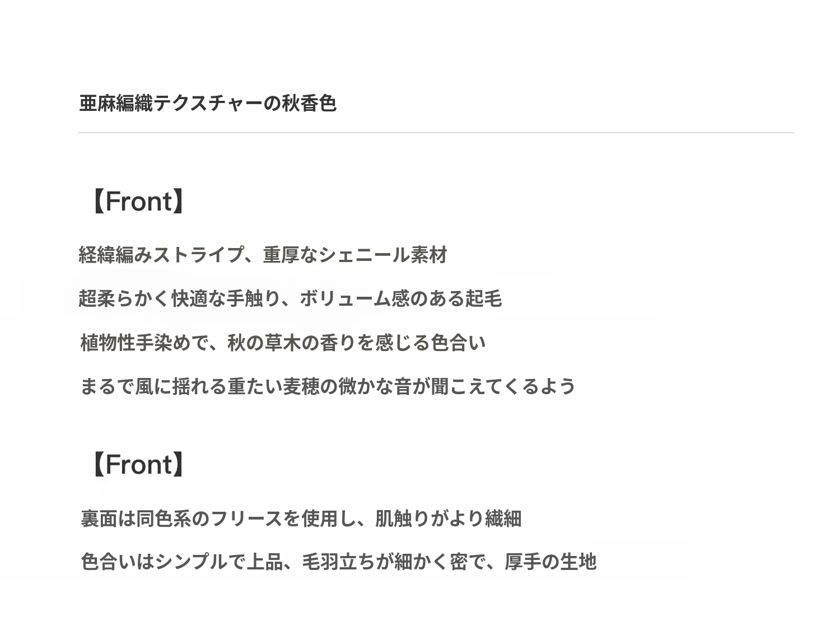Click the horizontal divider line below the title

coord(436,133)
